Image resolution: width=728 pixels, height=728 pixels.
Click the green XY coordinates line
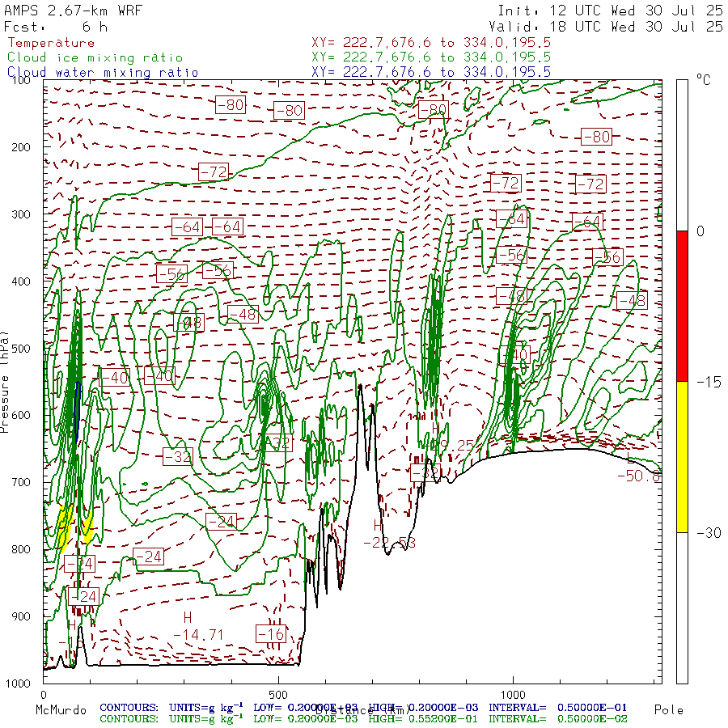click(431, 57)
